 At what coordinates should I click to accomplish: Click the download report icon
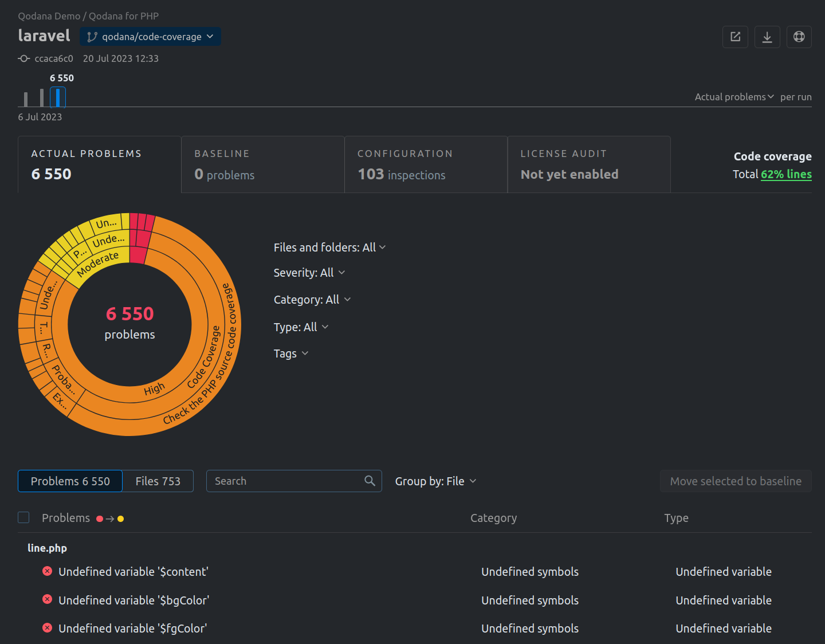(x=767, y=37)
